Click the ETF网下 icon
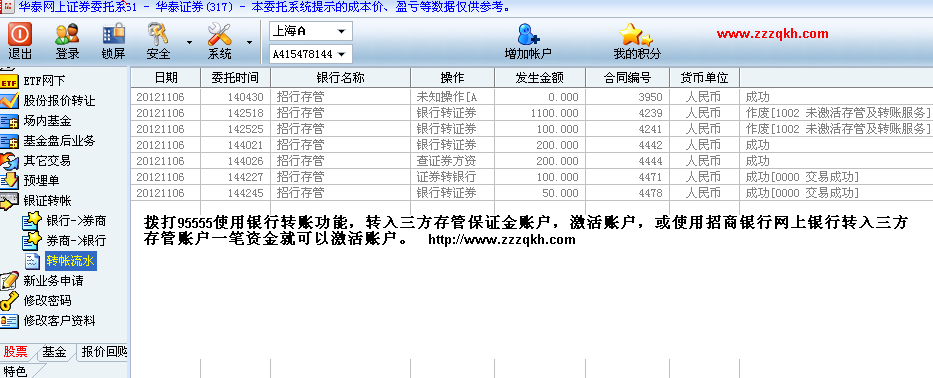 click(x=9, y=81)
